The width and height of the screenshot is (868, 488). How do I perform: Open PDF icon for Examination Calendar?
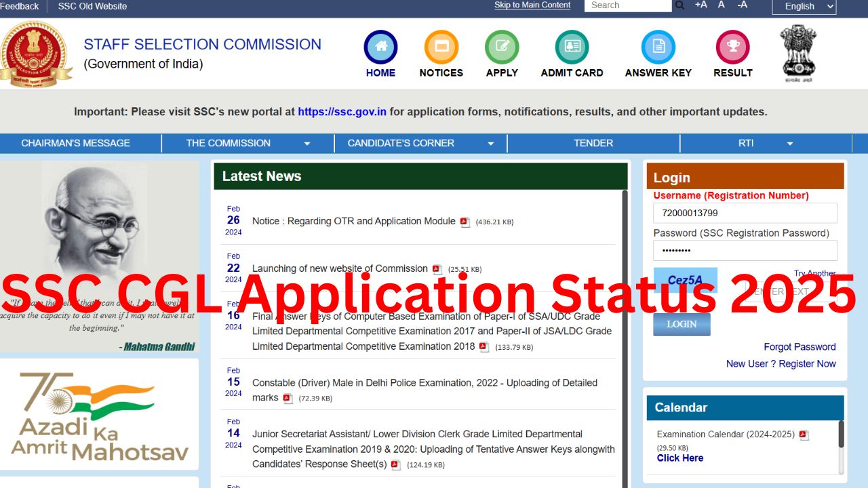coord(804,435)
